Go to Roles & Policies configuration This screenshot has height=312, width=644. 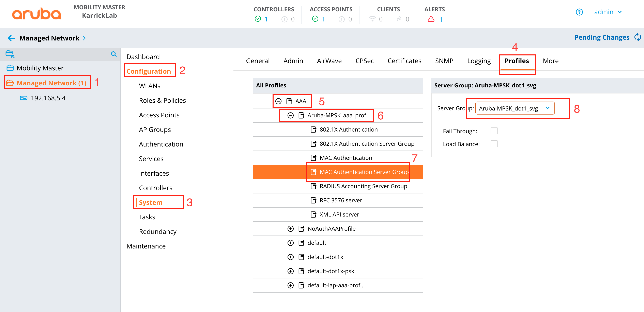point(162,100)
